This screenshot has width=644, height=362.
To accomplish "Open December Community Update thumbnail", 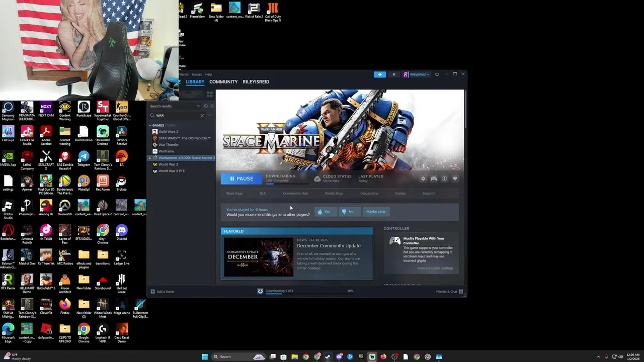I will (x=259, y=257).
